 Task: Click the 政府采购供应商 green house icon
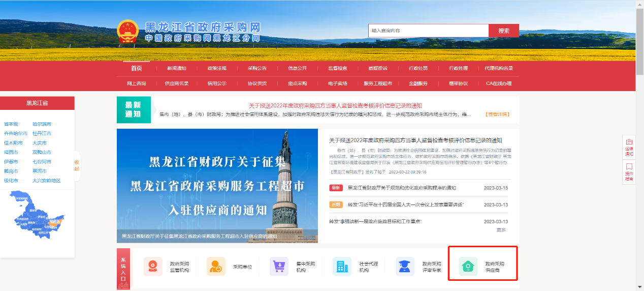click(468, 267)
